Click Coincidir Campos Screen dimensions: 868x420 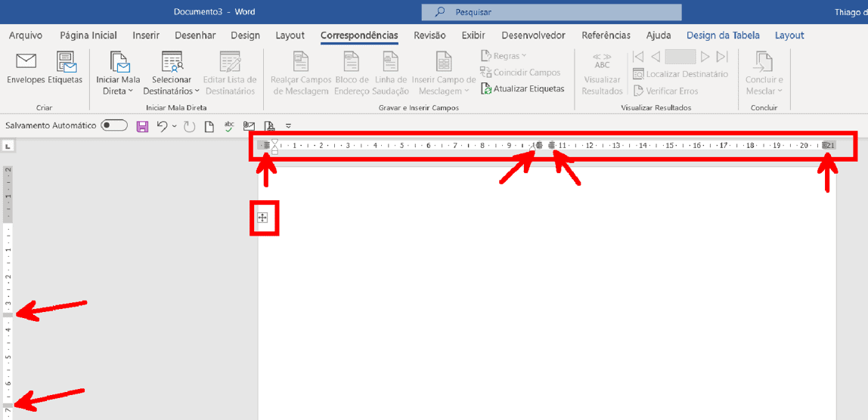pos(519,73)
